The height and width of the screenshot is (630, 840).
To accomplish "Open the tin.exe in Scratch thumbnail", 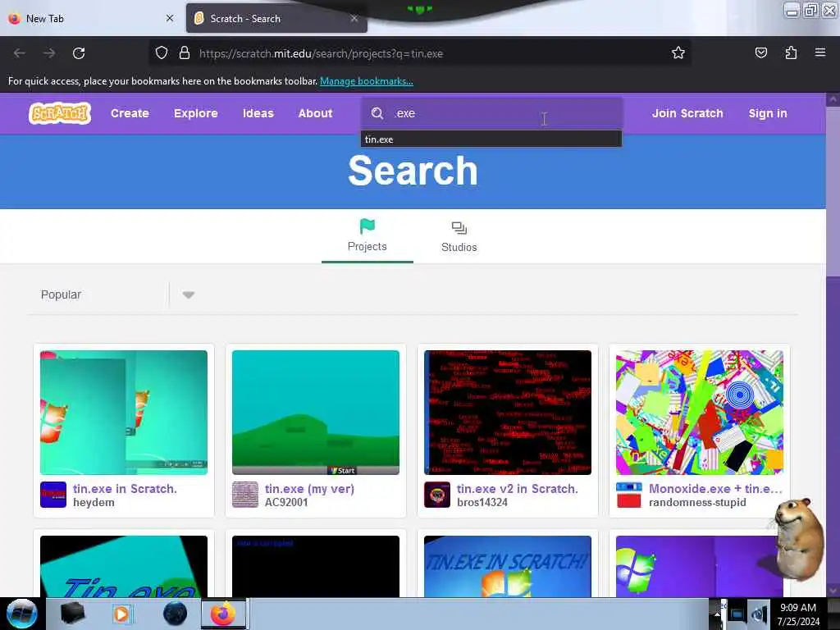I will coord(124,413).
